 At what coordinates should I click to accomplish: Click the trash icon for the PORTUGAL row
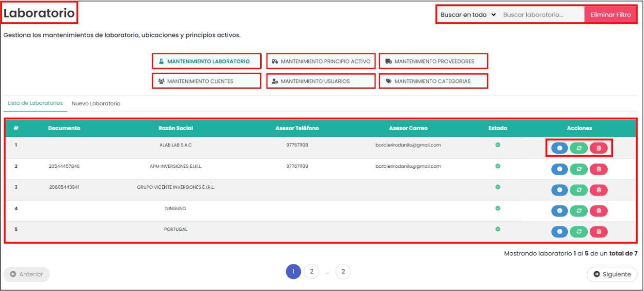point(598,232)
